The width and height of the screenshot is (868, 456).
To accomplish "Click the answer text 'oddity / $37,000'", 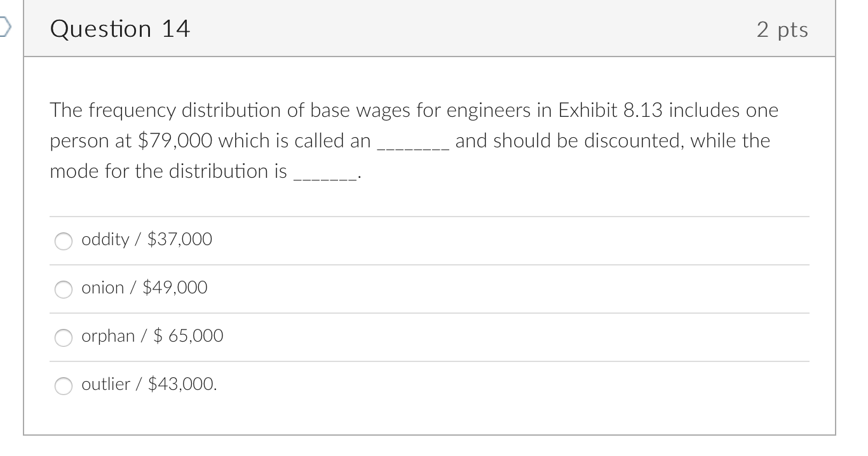I will pos(146,239).
